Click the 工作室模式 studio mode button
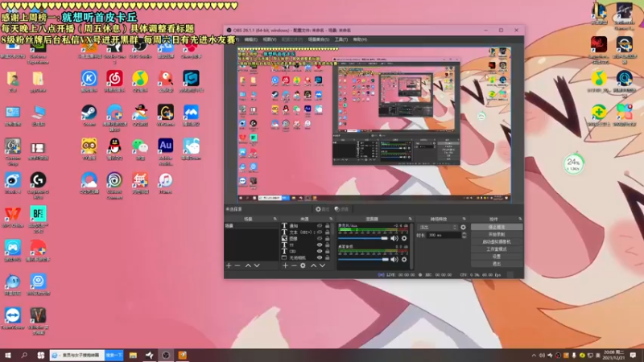The image size is (644, 362). click(x=497, y=249)
